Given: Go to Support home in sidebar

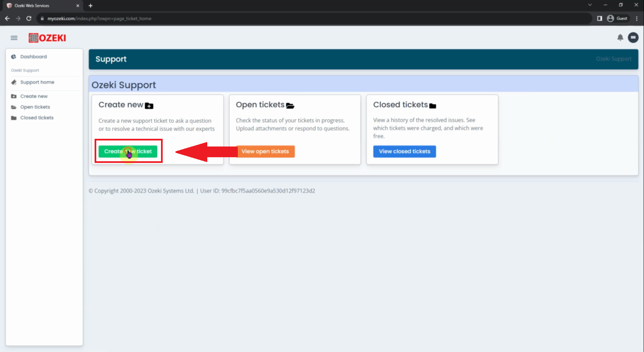Looking at the screenshot, I should (37, 82).
